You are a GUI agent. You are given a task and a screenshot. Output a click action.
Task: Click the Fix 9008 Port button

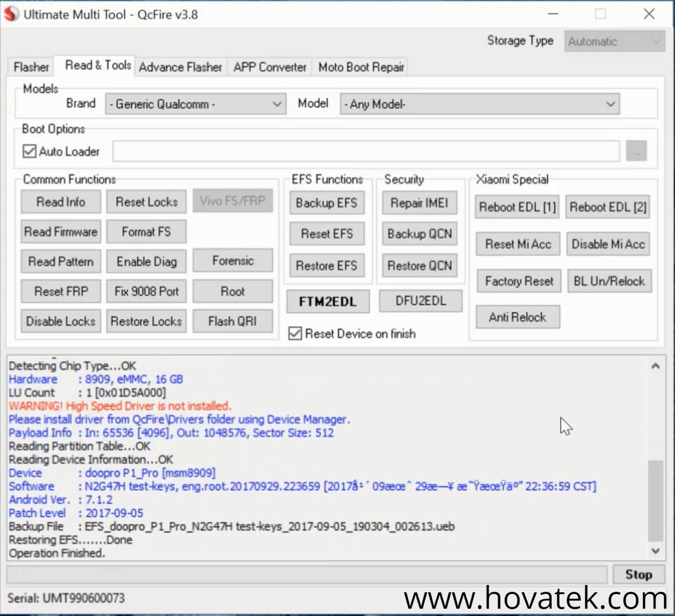coord(146,291)
